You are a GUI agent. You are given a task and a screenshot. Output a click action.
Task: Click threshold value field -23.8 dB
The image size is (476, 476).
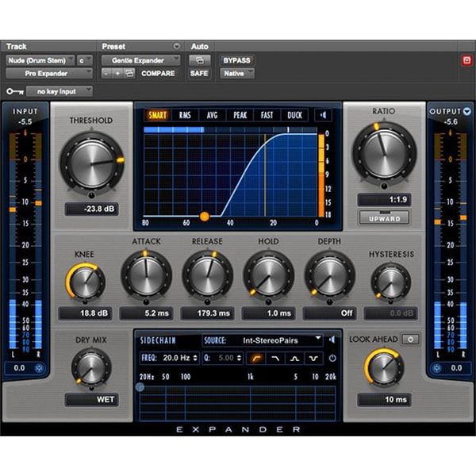coord(92,209)
